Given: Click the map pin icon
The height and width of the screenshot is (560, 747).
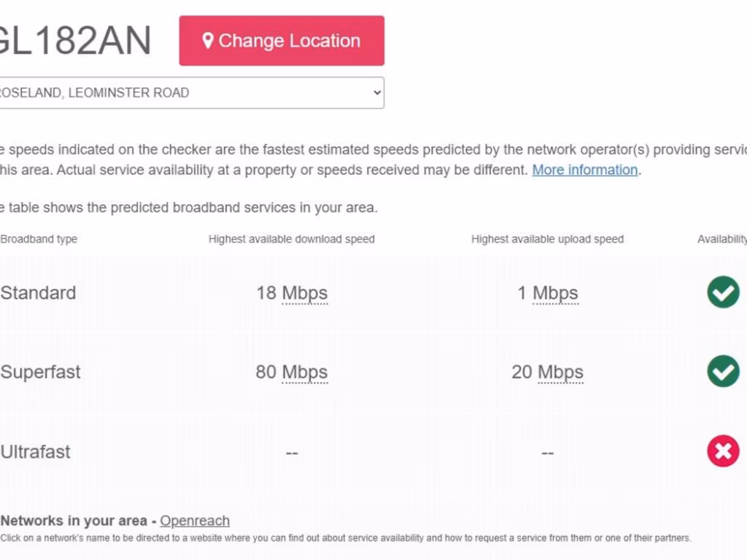Looking at the screenshot, I should 208,41.
